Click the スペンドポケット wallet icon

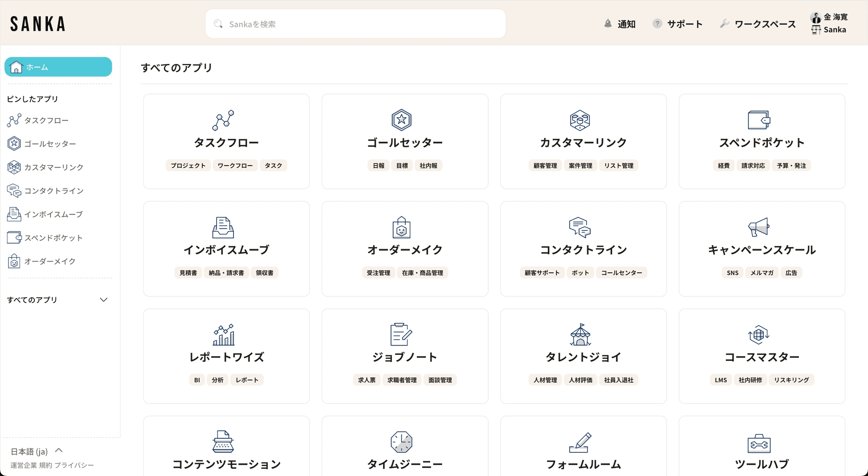tap(759, 120)
